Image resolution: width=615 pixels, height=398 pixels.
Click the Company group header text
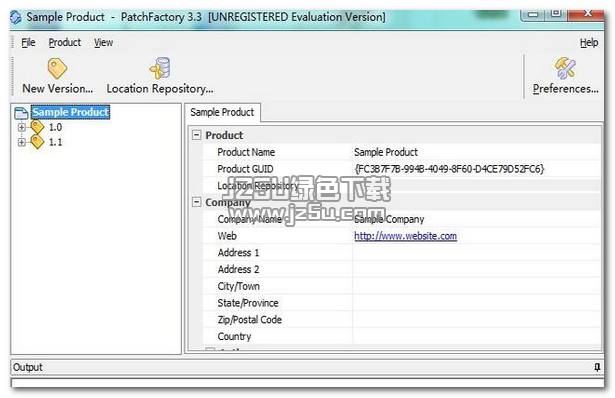(x=228, y=202)
